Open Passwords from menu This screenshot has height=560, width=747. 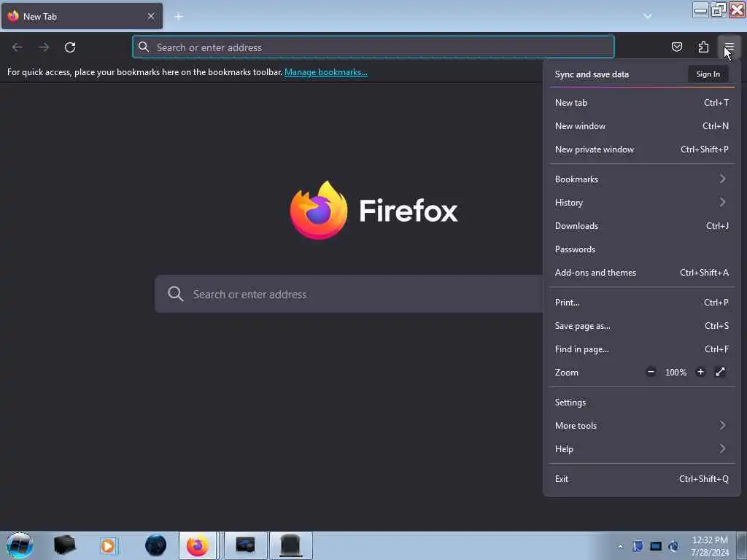tap(642, 249)
